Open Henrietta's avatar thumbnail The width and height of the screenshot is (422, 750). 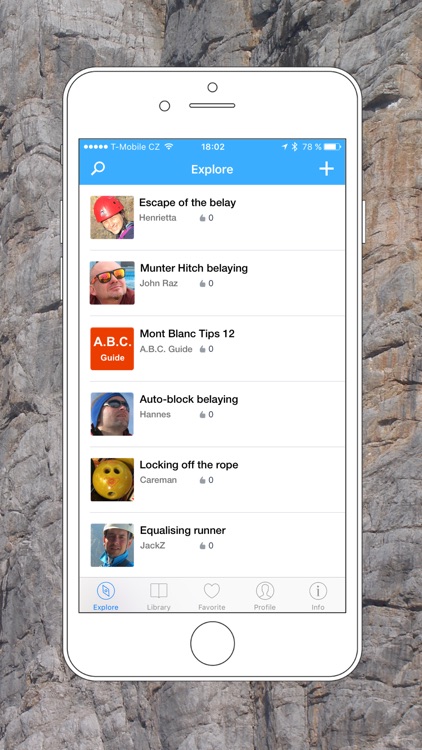112,217
